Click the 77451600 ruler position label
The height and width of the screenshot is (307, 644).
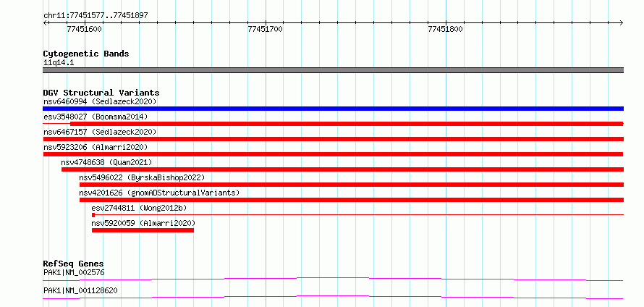pos(84,29)
